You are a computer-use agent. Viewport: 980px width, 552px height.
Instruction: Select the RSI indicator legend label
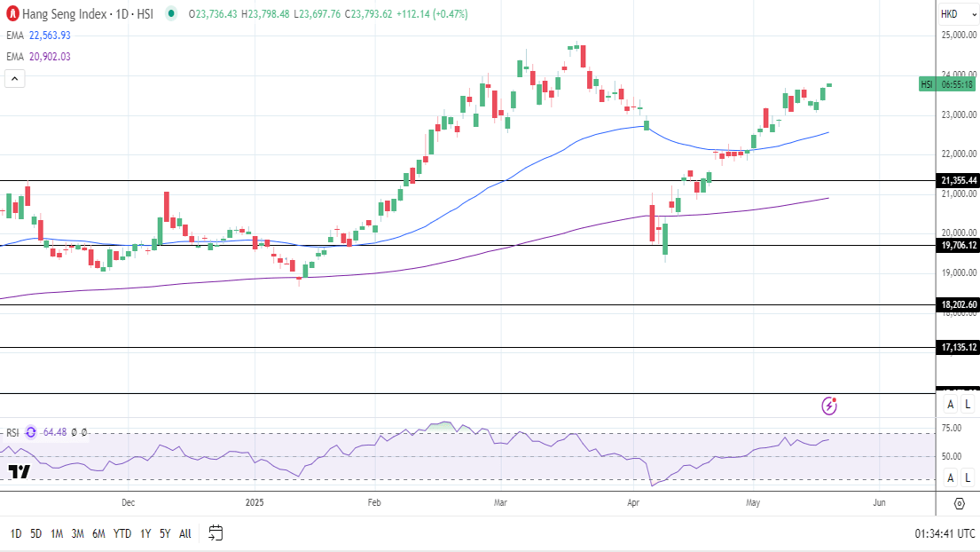pyautogui.click(x=12, y=432)
